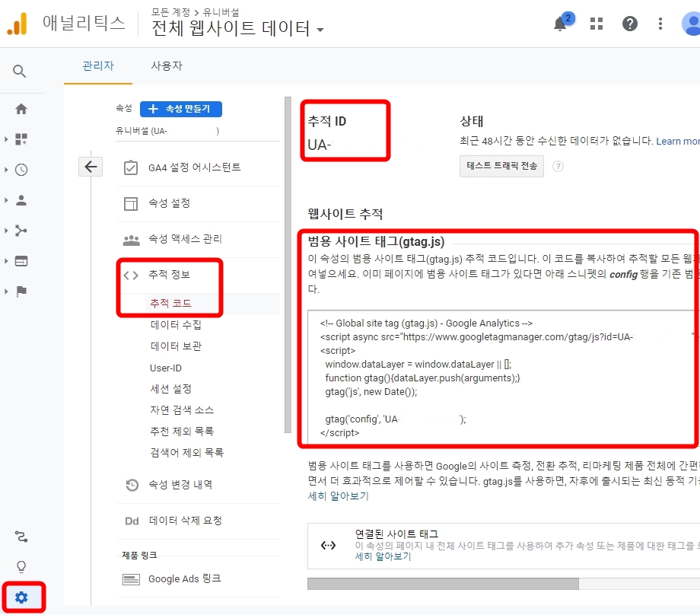700x615 pixels.
Task: Open the Acquisition arrows icon
Action: (21, 231)
